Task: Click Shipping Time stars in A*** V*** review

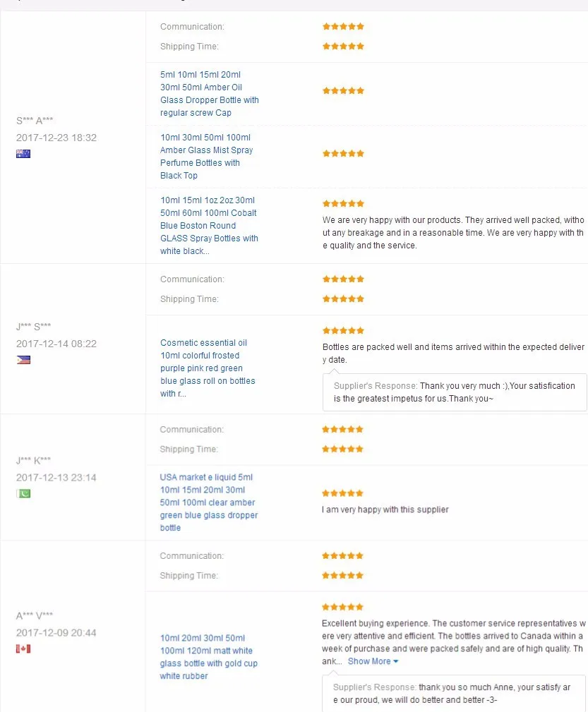Action: point(342,576)
